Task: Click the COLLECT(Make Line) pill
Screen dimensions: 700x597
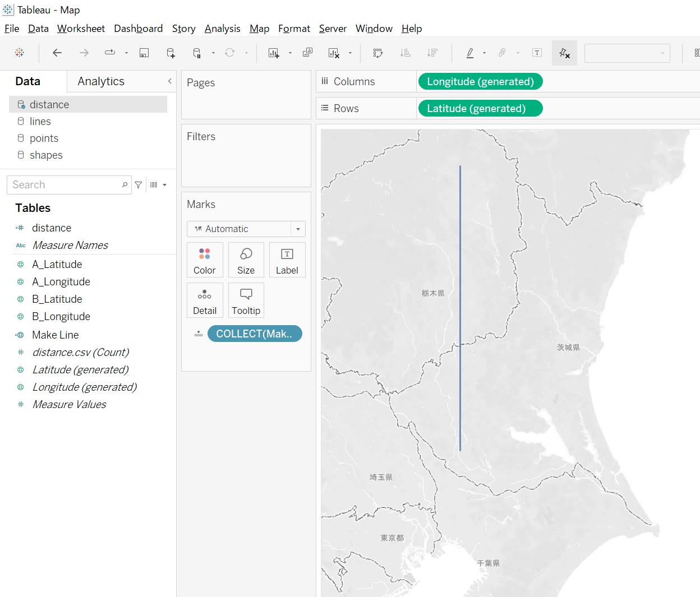Action: point(255,334)
